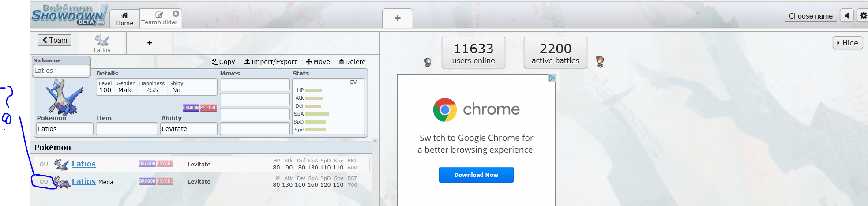868x206 pixels.
Task: Click Latios row BST value 600
Action: point(352,168)
